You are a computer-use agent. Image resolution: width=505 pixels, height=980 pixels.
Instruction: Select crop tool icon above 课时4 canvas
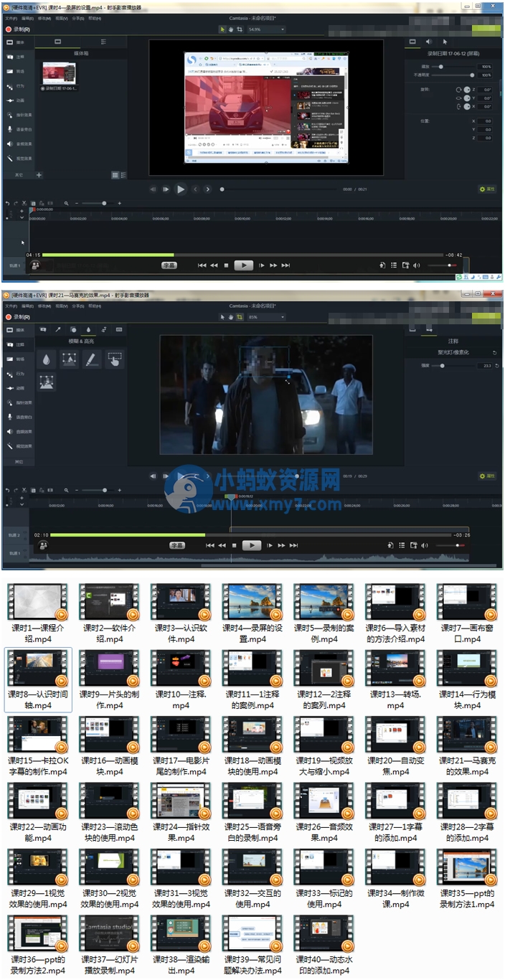[x=240, y=29]
